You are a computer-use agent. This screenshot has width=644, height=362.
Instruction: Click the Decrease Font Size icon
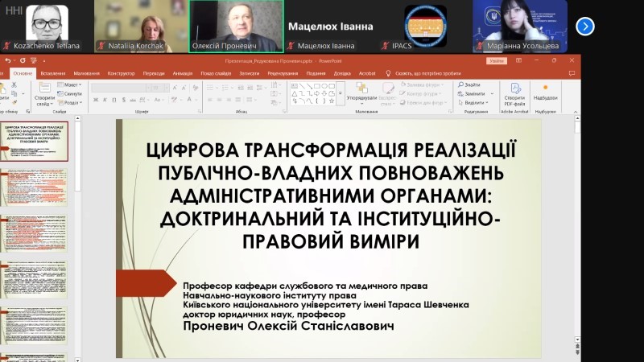(x=184, y=88)
